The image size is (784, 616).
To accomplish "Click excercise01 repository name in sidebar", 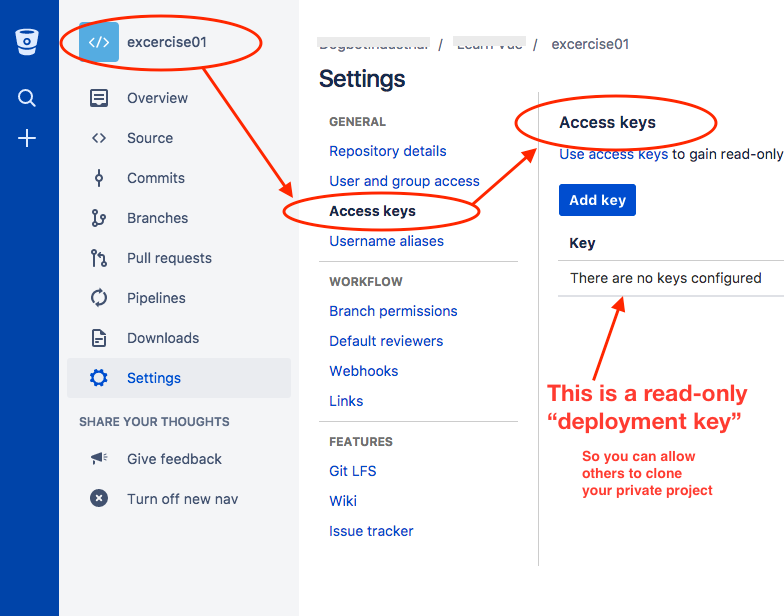I will [166, 42].
